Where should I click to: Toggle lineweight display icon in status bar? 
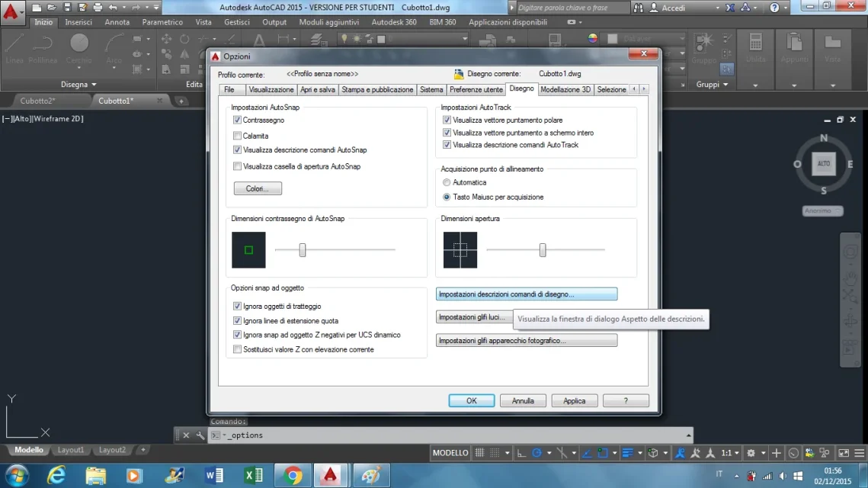628,453
